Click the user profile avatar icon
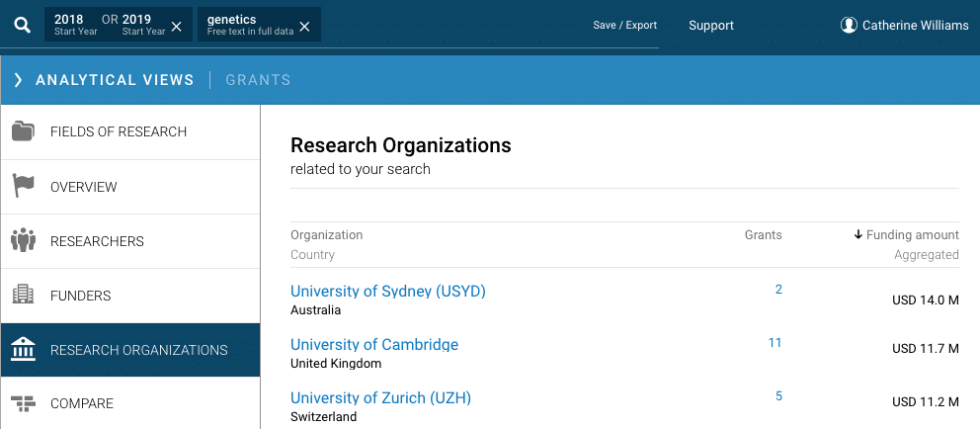 (848, 25)
